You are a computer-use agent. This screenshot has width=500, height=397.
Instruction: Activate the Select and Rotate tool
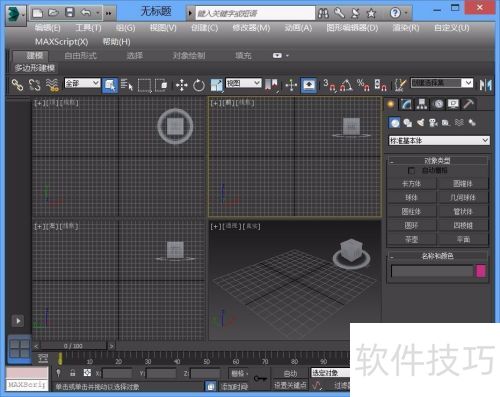coord(199,85)
